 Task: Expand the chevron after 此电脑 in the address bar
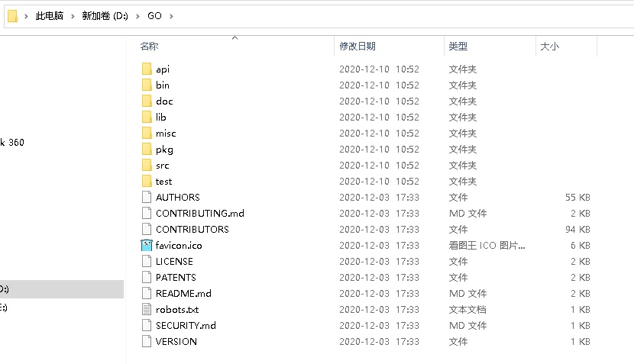73,16
